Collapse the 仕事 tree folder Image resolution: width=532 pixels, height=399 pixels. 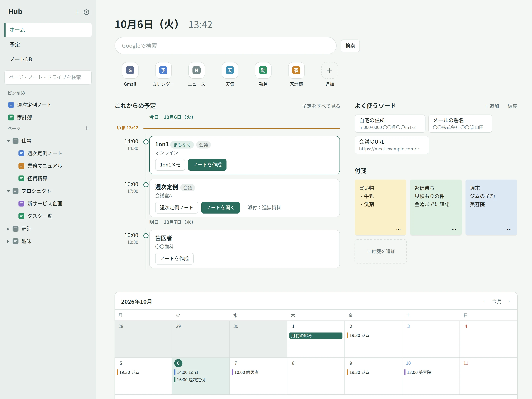point(8,141)
